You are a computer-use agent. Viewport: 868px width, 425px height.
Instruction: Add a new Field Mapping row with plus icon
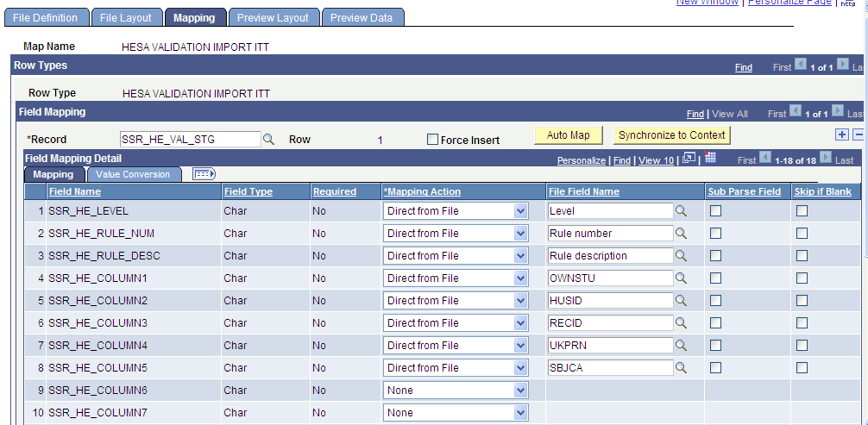point(841,134)
